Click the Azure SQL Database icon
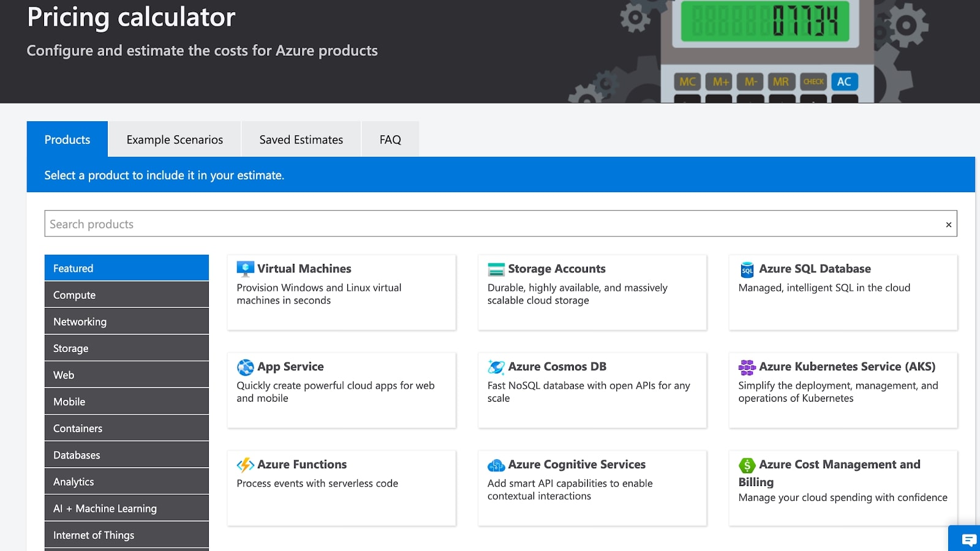Screen dimensions: 980x551 (x=747, y=269)
